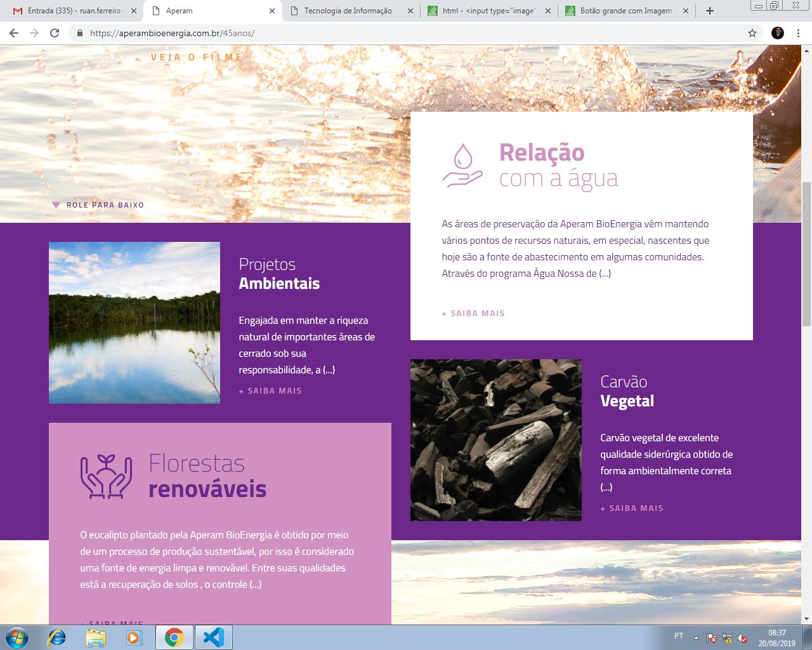Screen dimensions: 812x650
Task: Click the network tray icon
Action: pyautogui.click(x=727, y=638)
